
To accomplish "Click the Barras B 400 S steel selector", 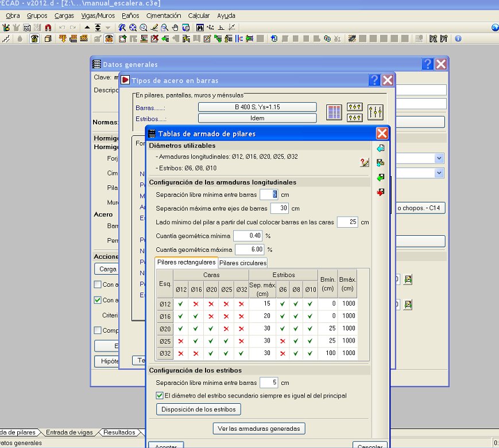I will [257, 107].
